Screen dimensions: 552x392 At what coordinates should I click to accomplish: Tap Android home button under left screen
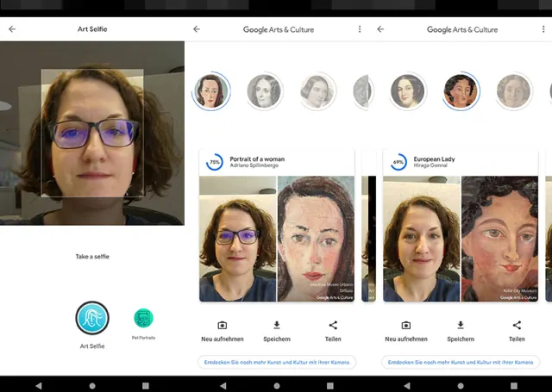[92, 386]
